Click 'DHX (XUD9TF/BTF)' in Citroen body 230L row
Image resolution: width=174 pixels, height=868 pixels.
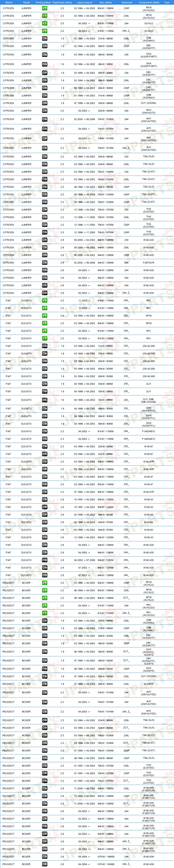pos(149,65)
